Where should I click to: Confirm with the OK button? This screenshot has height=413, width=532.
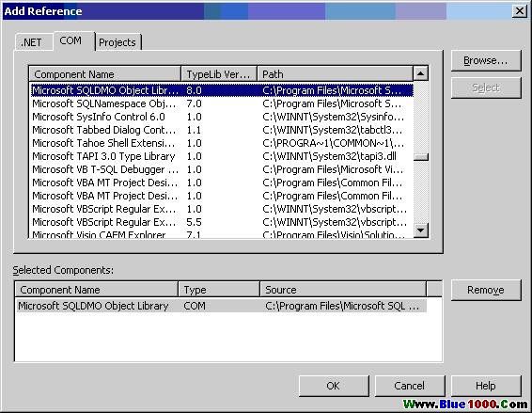(x=334, y=386)
